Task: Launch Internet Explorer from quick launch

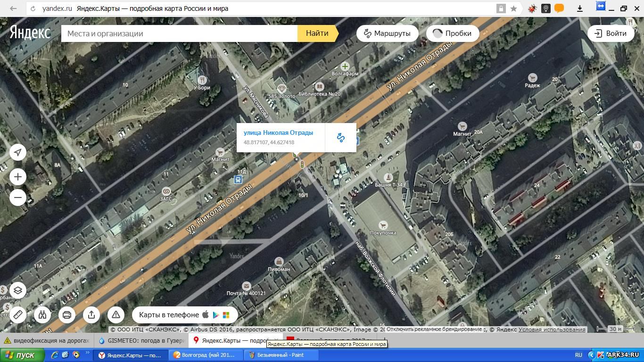Action: (x=55, y=354)
